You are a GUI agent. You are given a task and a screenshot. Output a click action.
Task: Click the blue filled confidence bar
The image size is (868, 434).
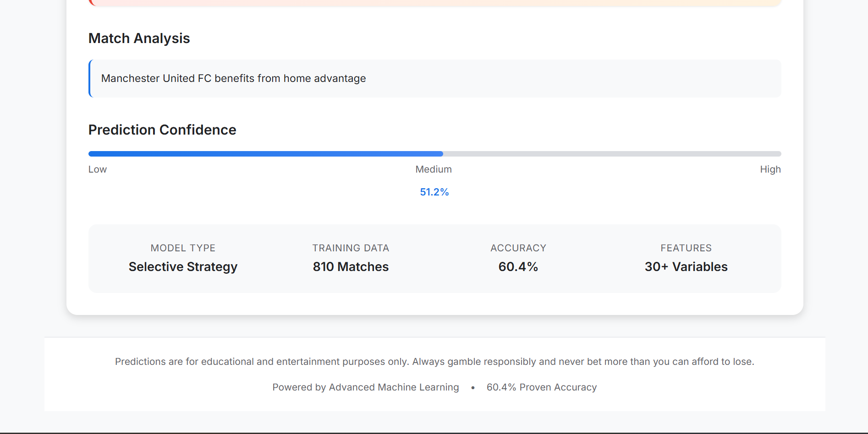pos(266,154)
